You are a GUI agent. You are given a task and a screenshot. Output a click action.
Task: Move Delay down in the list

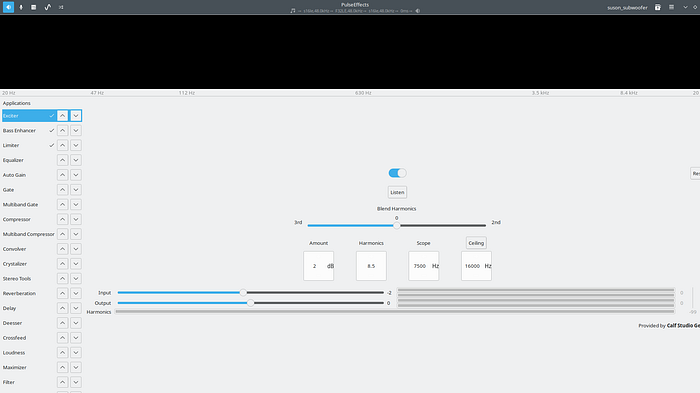coord(76,308)
